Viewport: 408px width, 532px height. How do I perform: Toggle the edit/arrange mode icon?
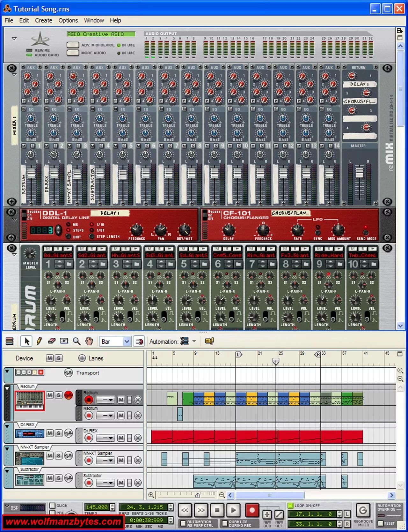tap(10, 341)
